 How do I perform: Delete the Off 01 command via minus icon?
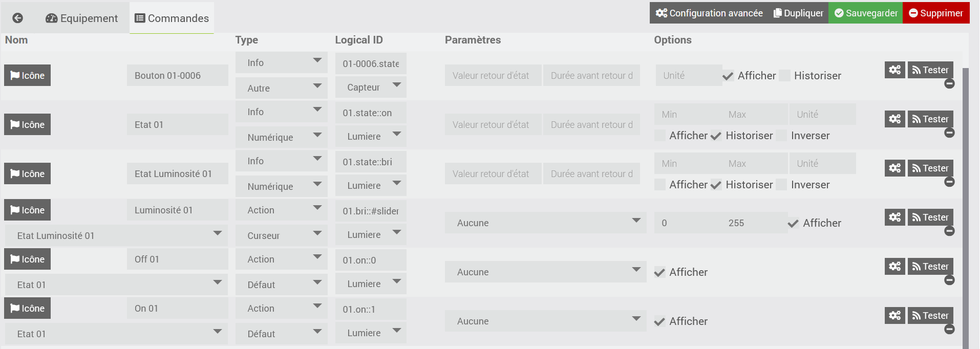point(949,280)
